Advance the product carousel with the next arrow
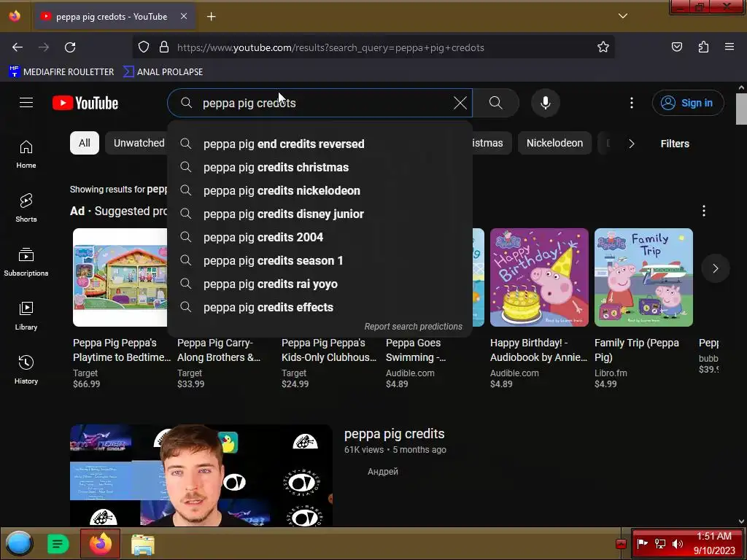The image size is (747, 560). pyautogui.click(x=715, y=268)
